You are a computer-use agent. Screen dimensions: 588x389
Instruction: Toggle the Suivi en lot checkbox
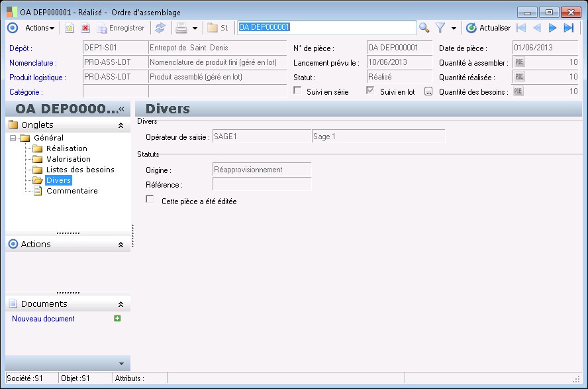click(370, 90)
